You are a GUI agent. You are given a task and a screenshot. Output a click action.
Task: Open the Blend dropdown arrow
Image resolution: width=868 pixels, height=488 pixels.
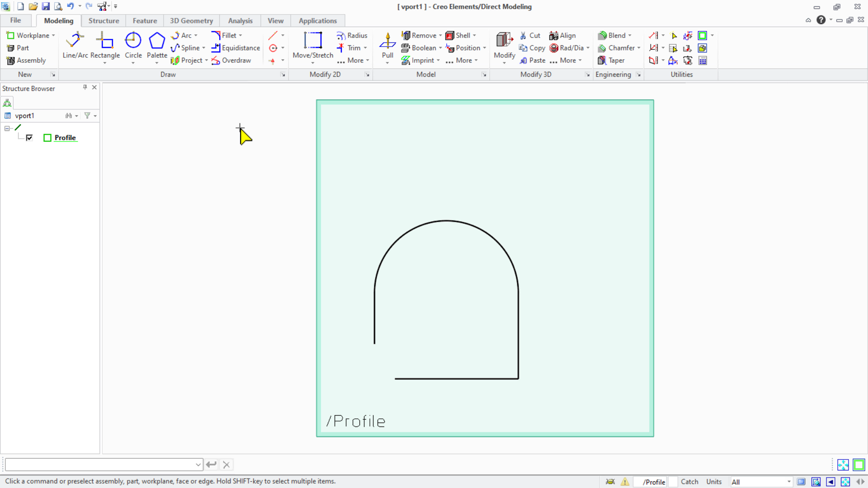click(x=630, y=35)
